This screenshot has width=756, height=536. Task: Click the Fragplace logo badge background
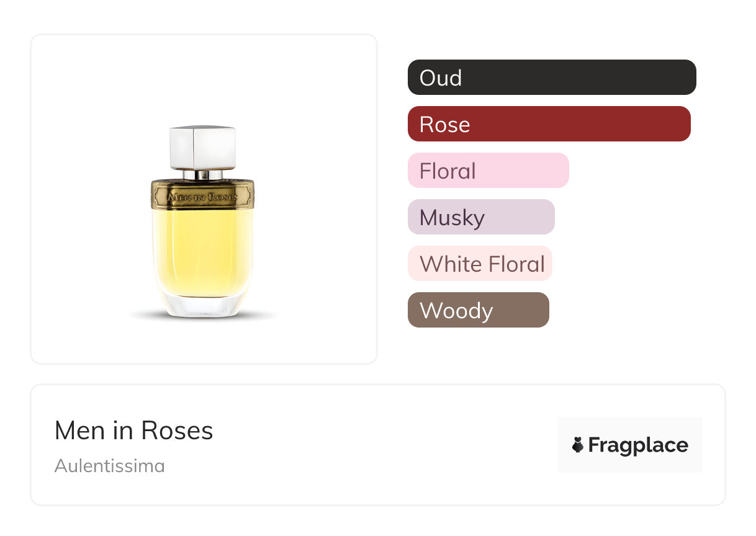coord(629,428)
